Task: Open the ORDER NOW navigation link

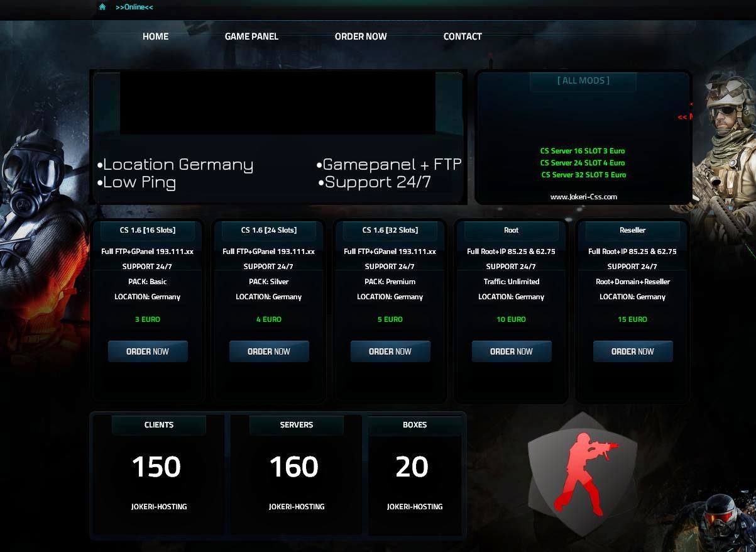Action: (x=361, y=36)
